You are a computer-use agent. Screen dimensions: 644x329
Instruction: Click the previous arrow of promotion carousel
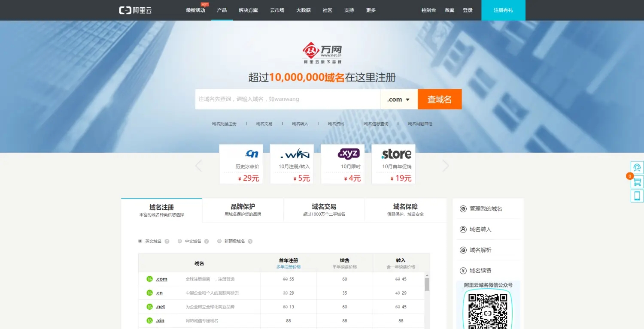tap(198, 166)
